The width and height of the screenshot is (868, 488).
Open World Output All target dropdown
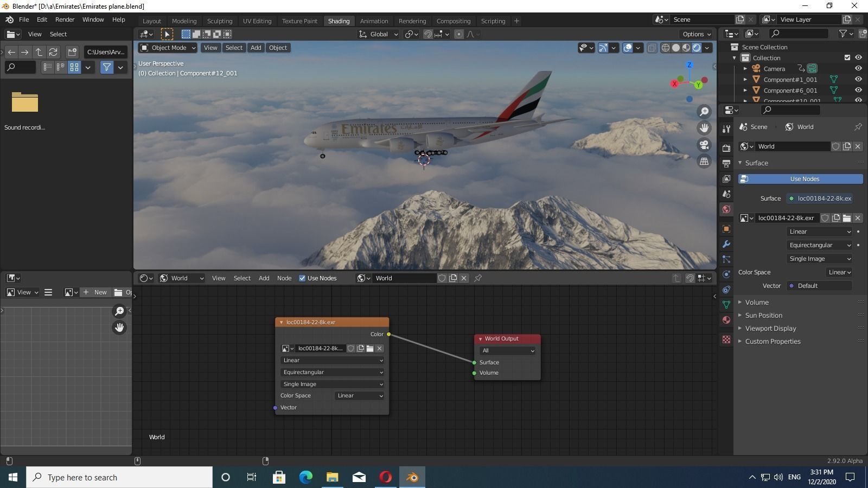(x=508, y=351)
